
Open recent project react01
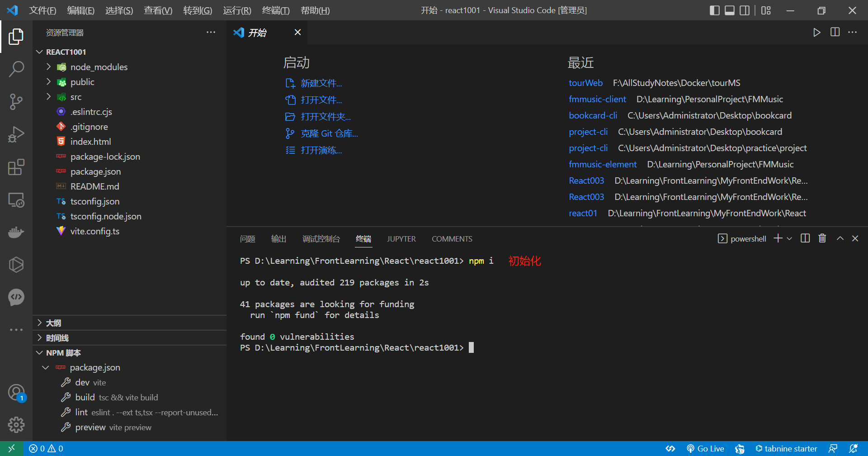(583, 213)
